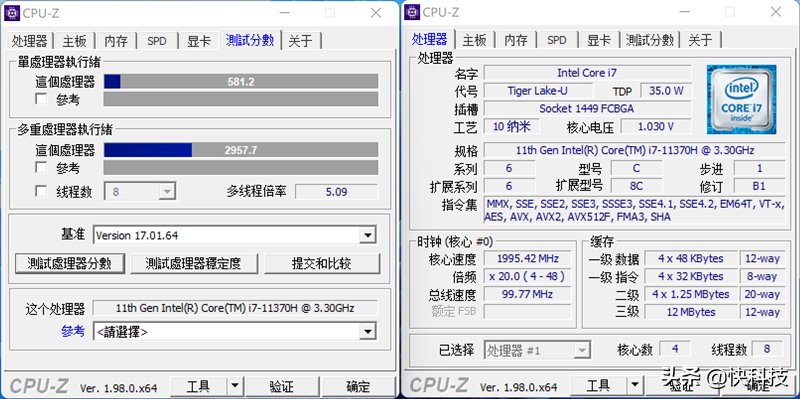
Task: Click 修订 value B1
Action: [759, 186]
